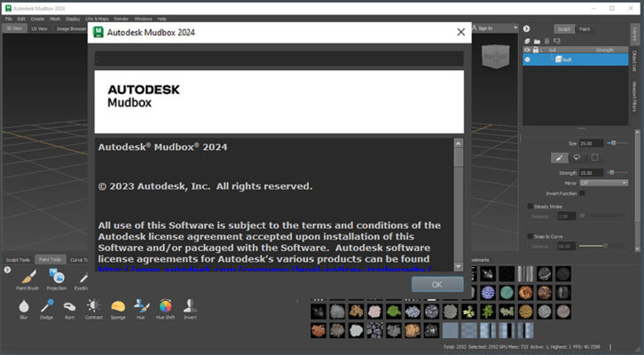Open the Mirror dropdown
The width and height of the screenshot is (644, 355).
tap(604, 183)
